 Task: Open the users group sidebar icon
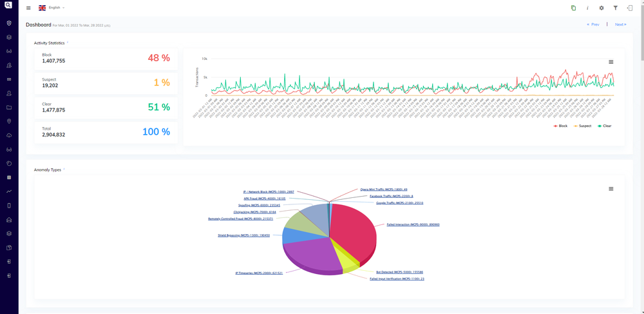click(9, 65)
